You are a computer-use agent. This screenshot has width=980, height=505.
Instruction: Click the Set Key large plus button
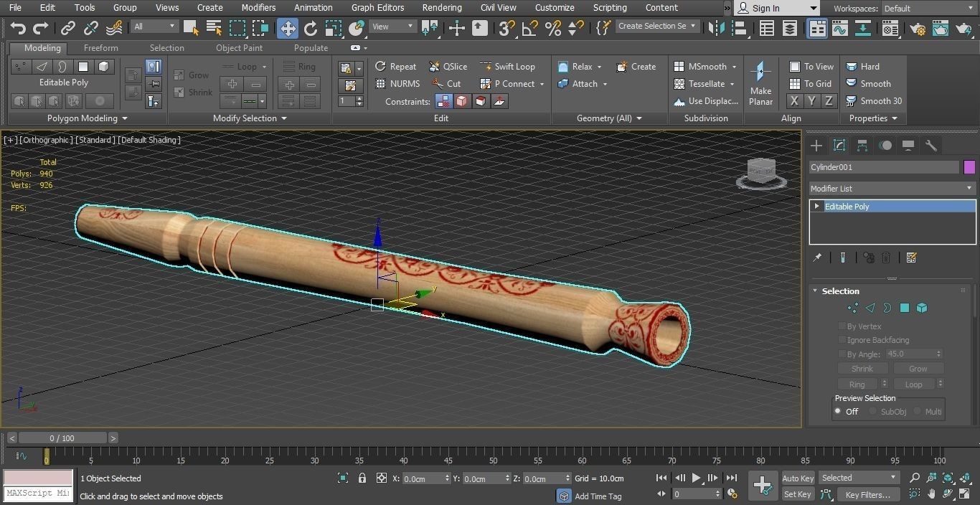762,486
